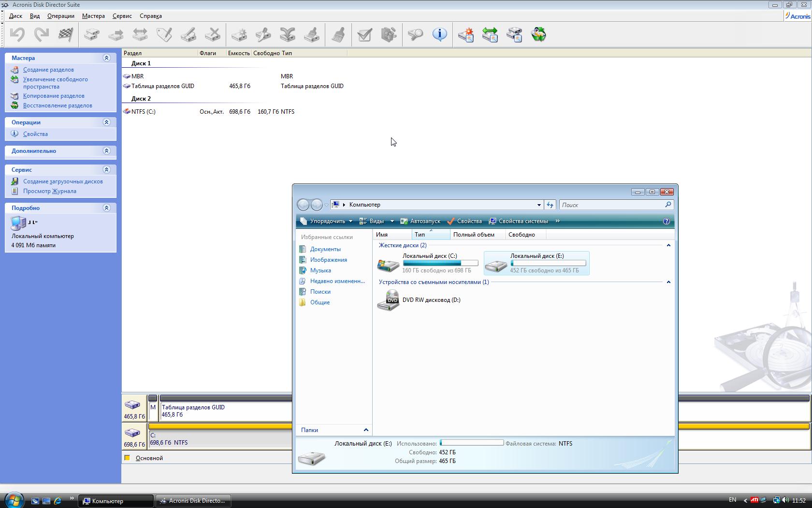Click the wipe brush toolbar icon
This screenshot has height=508, width=812.
[x=338, y=34]
